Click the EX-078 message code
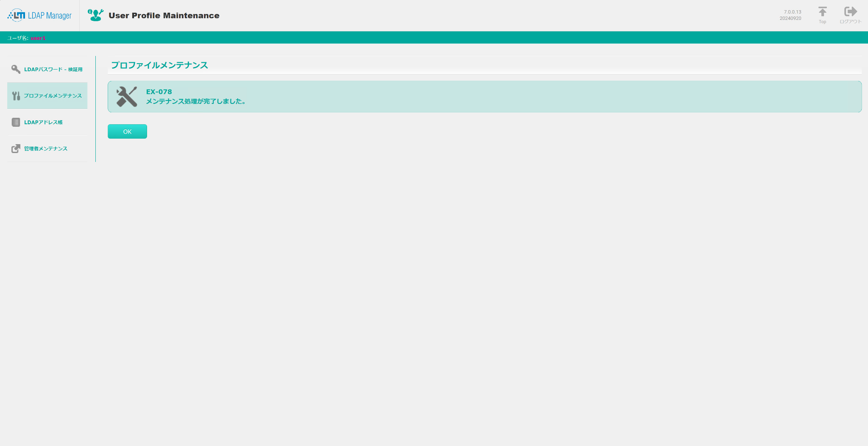Screen dimensions: 868x446 tap(159, 92)
